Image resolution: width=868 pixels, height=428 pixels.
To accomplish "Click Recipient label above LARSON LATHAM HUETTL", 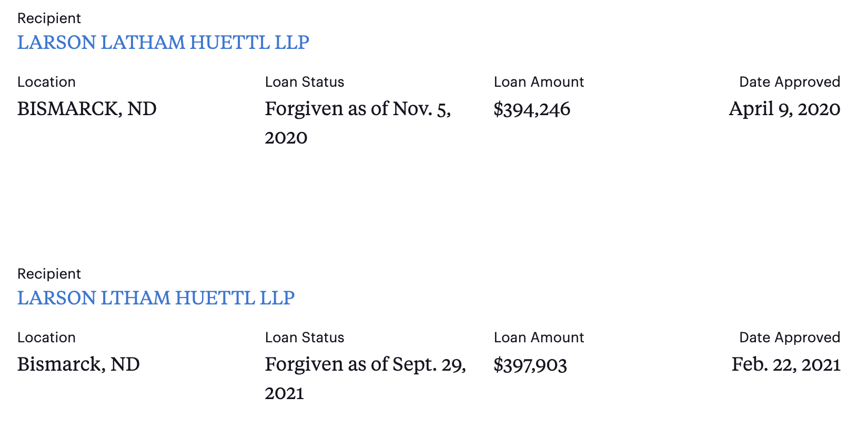I will (49, 18).
